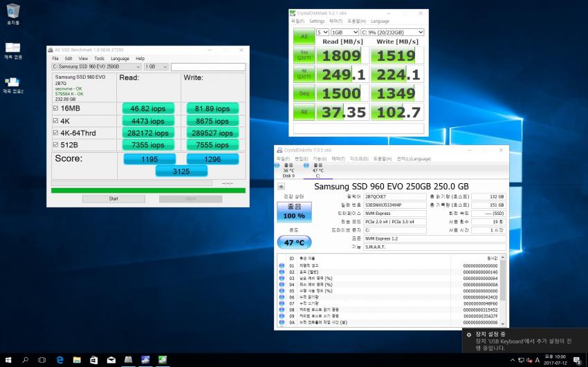This screenshot has width=588, height=367.
Task: Click AS SSD Benchmark title bar icon
Action: 50,50
